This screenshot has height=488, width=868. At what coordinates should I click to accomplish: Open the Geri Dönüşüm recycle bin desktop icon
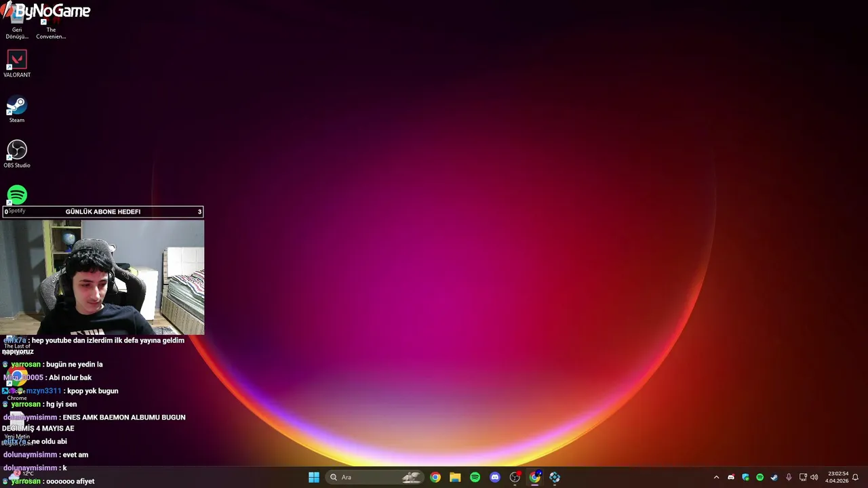click(17, 22)
